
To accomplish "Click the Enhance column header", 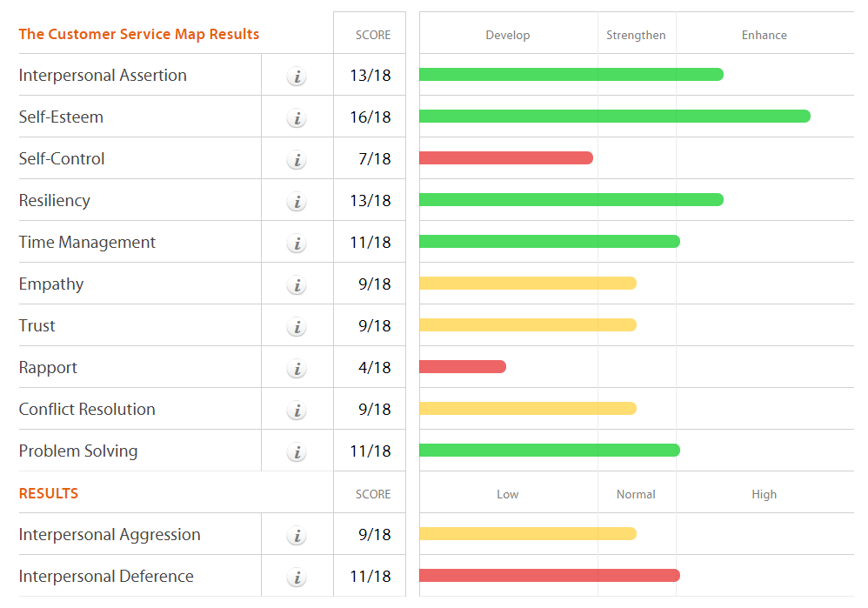I will [x=764, y=36].
